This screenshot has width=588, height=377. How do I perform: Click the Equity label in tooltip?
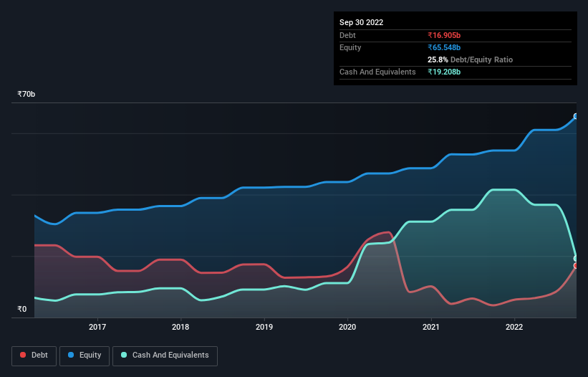coord(350,47)
